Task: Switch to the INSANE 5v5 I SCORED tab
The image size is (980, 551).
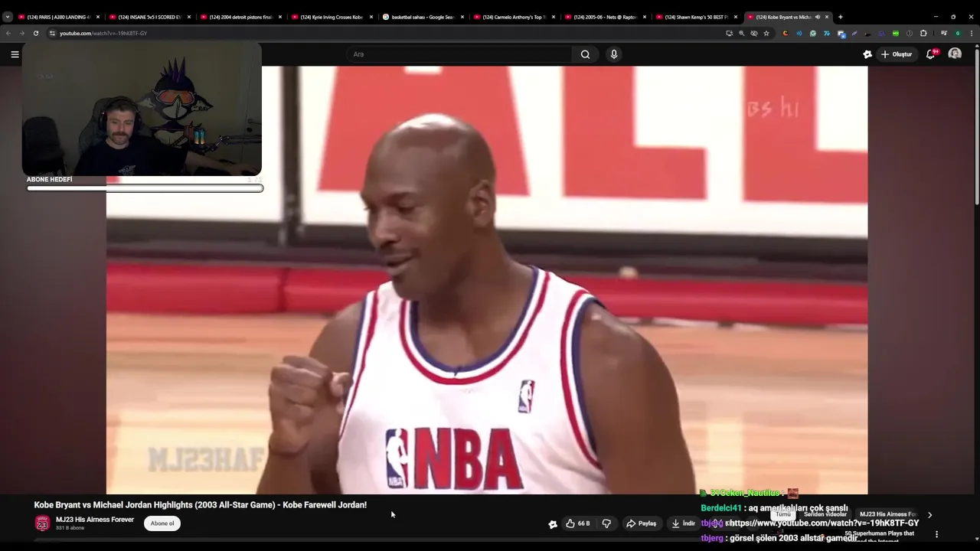Action: click(x=149, y=17)
